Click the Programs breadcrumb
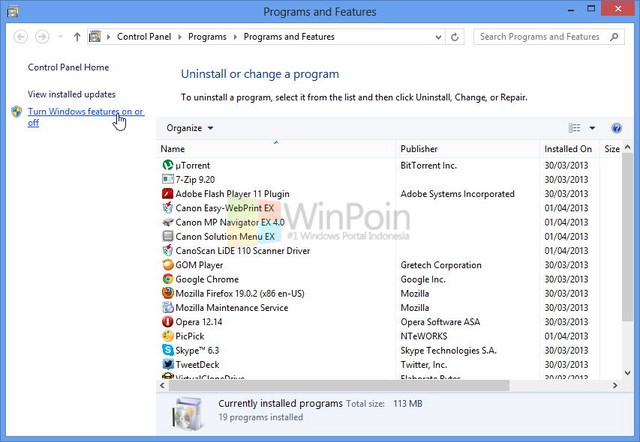The width and height of the screenshot is (640, 442). [x=207, y=37]
